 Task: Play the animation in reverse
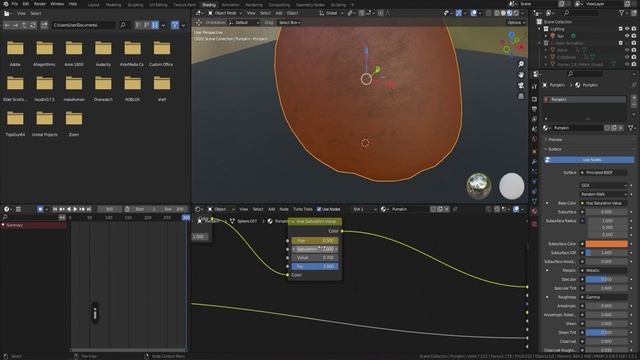pos(69,209)
